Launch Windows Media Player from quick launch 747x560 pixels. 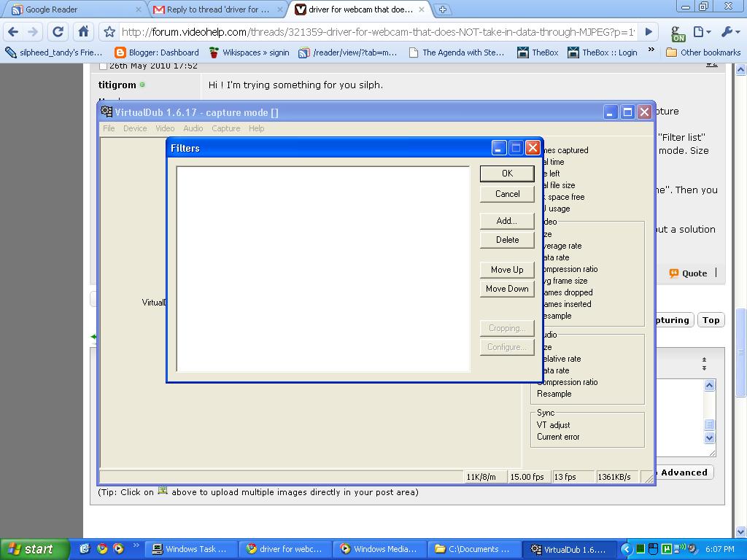coord(118,548)
